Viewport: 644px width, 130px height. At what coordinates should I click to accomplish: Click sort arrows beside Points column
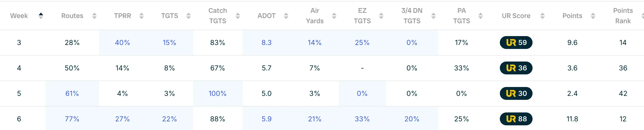click(x=593, y=16)
